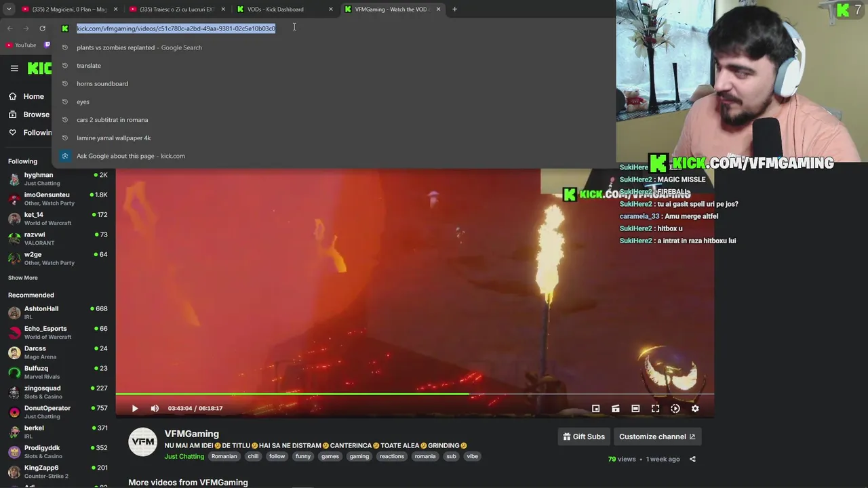868x488 pixels.
Task: Click 'Ask Google about this page'
Action: (334, 156)
